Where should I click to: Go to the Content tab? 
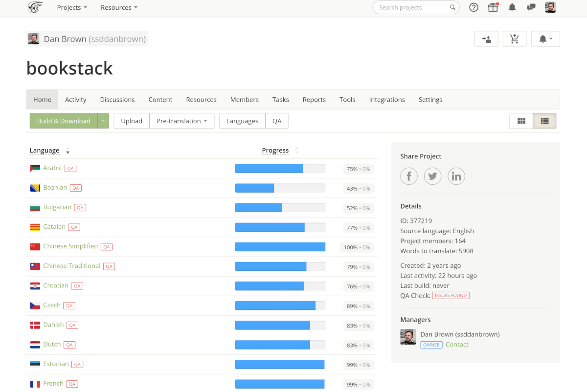(160, 99)
